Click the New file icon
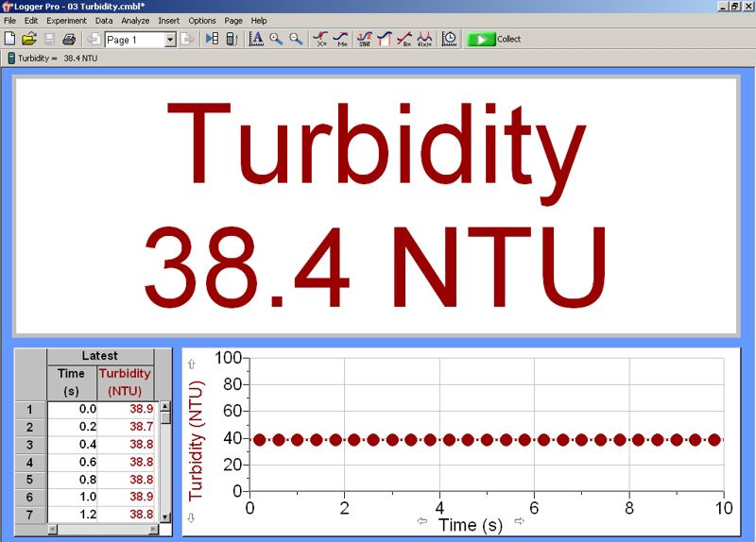 coord(10,39)
